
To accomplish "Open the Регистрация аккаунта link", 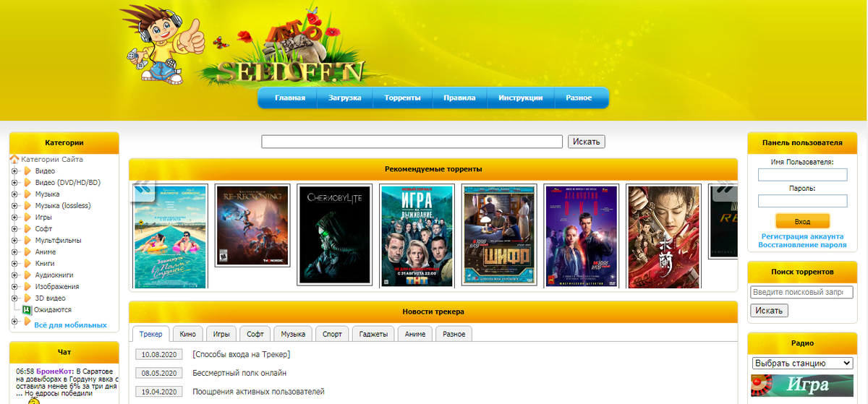I will 802,236.
